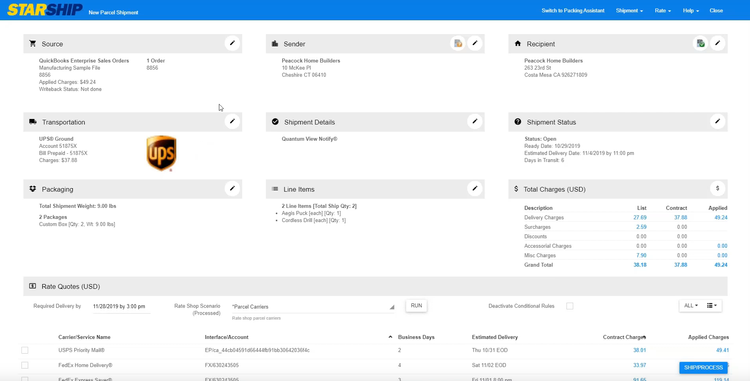Open the 7.90 misc charges link
This screenshot has height=381, width=750.
click(x=641, y=255)
